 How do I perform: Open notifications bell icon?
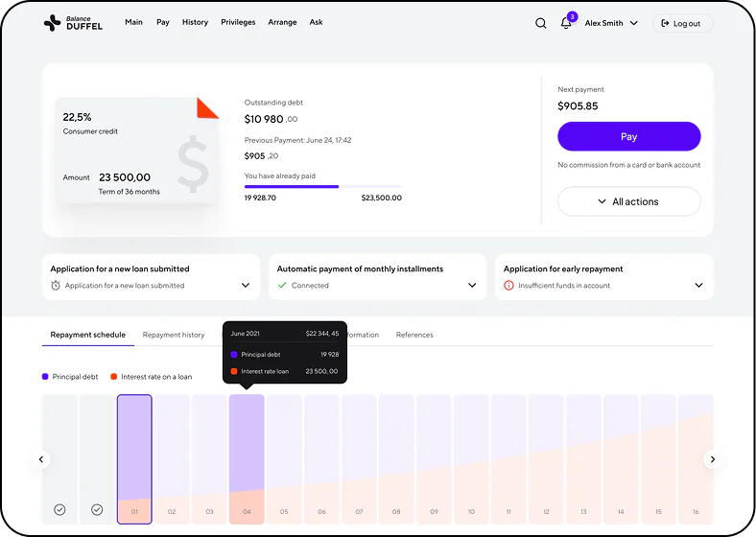click(566, 23)
